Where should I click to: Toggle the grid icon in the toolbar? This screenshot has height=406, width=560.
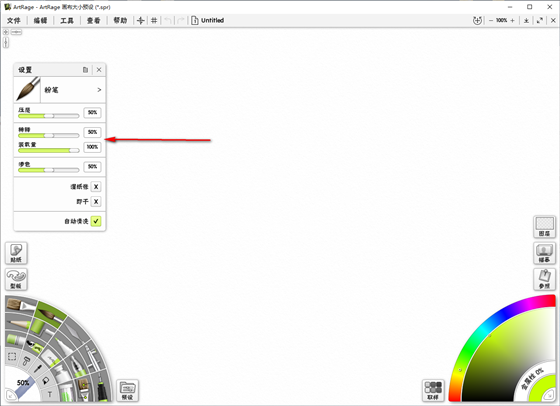coord(154,20)
